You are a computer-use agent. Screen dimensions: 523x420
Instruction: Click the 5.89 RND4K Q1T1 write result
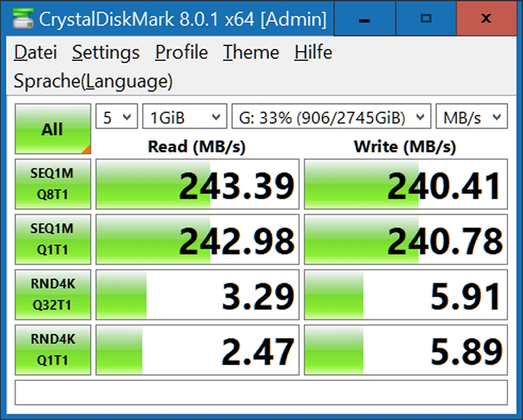(406, 350)
